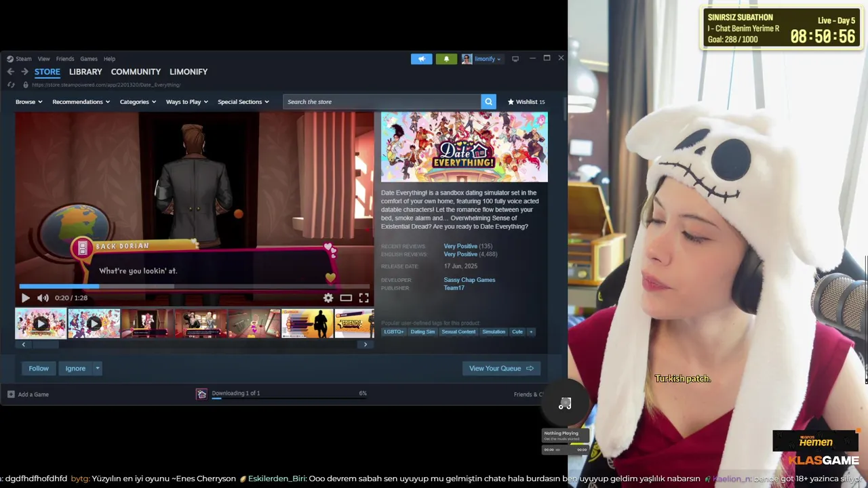The image size is (868, 488).
Task: Play the trailer video
Action: coord(25,298)
